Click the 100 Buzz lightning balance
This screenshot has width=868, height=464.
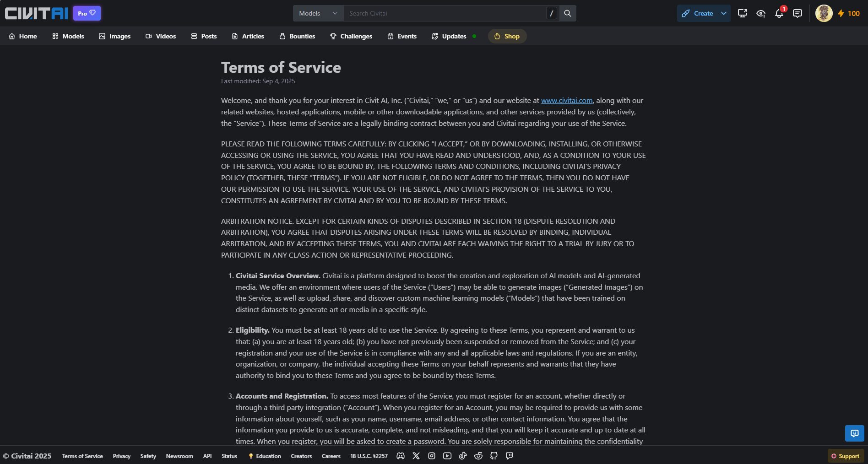(x=849, y=13)
